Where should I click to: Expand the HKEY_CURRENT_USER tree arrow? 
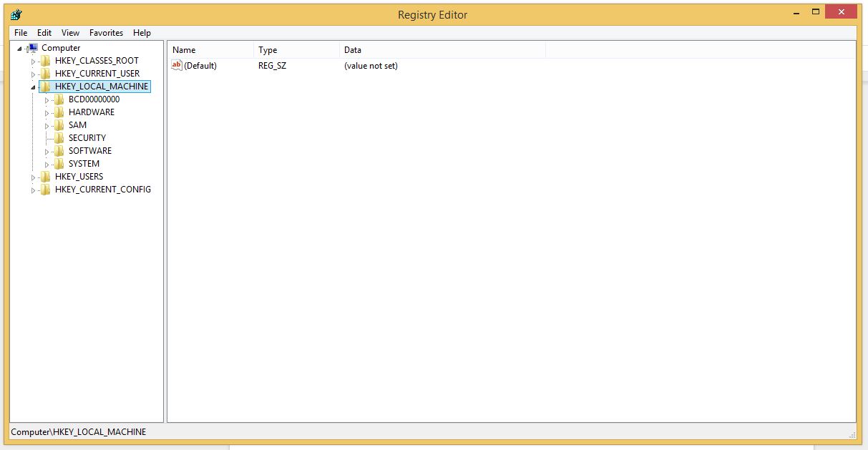33,74
